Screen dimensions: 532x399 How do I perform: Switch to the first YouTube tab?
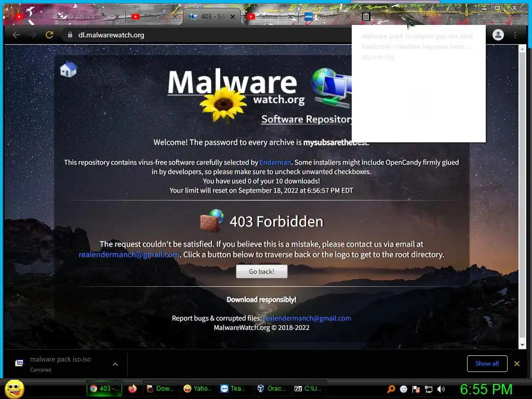34,16
